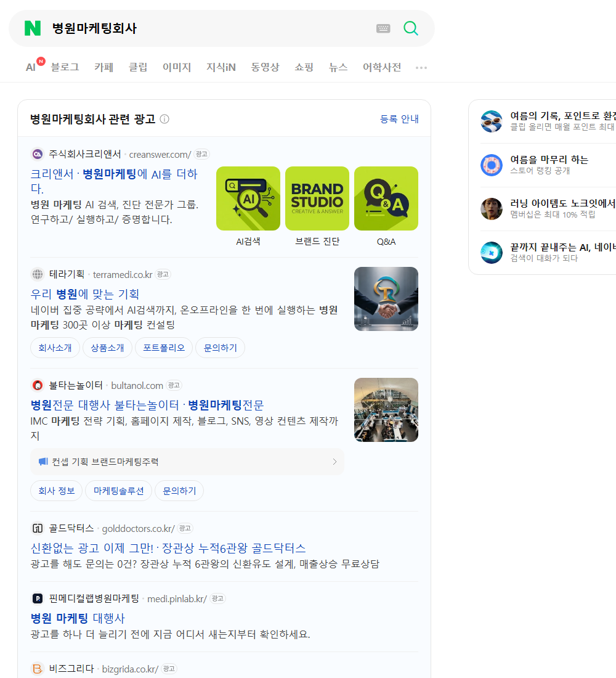Image resolution: width=616 pixels, height=678 pixels.
Task: Click the 불타는놀이터 red favicon
Action: [38, 385]
